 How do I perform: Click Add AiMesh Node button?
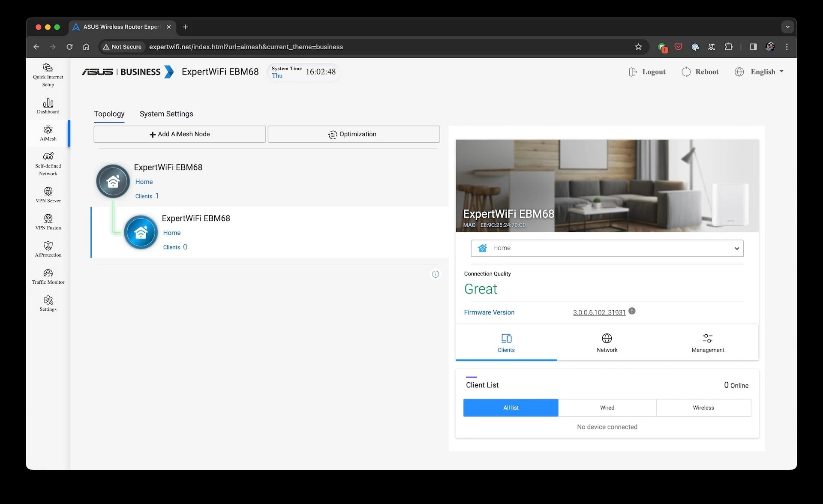[180, 134]
